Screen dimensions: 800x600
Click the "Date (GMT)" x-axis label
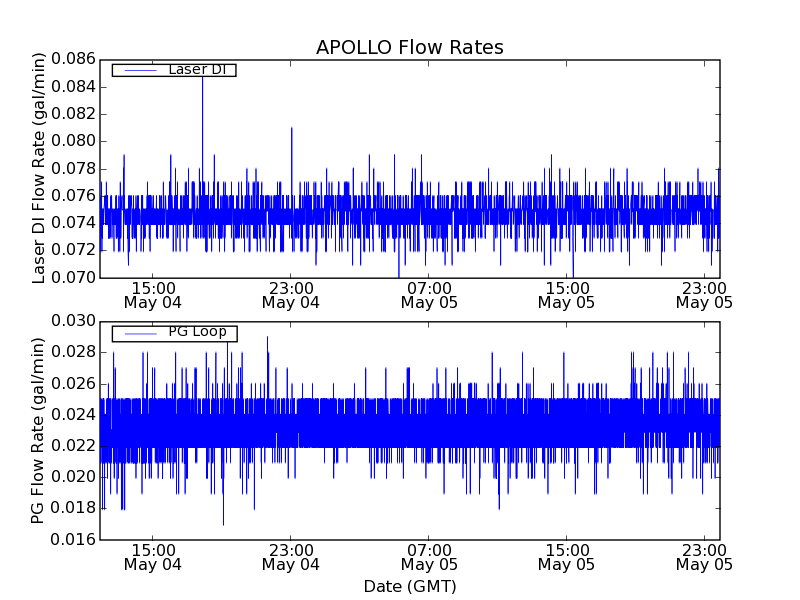(x=409, y=586)
